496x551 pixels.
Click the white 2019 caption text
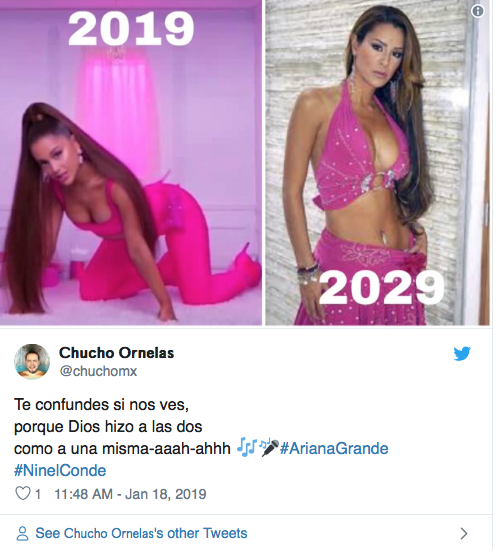[x=131, y=29]
